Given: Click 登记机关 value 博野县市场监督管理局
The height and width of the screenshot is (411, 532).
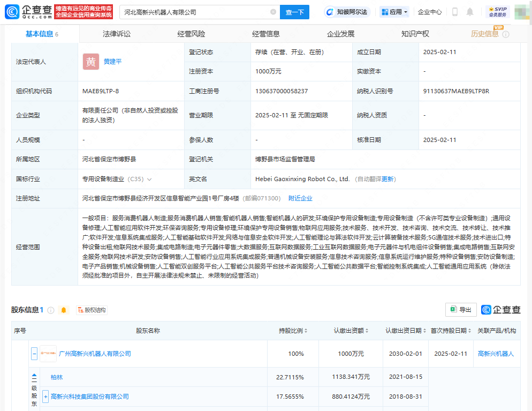Looking at the screenshot, I should (285, 159).
